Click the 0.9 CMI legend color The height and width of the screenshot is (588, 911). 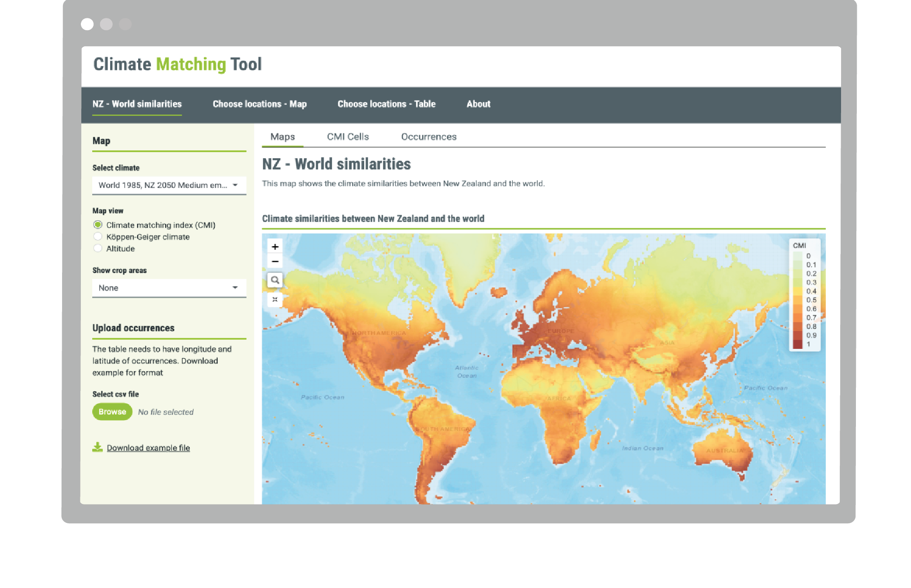point(798,335)
